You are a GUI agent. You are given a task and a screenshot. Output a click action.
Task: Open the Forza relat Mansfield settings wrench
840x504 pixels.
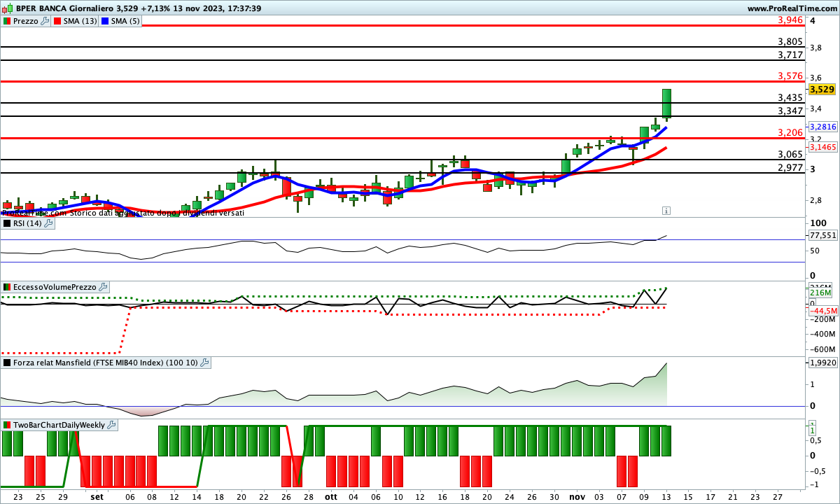tap(204, 363)
